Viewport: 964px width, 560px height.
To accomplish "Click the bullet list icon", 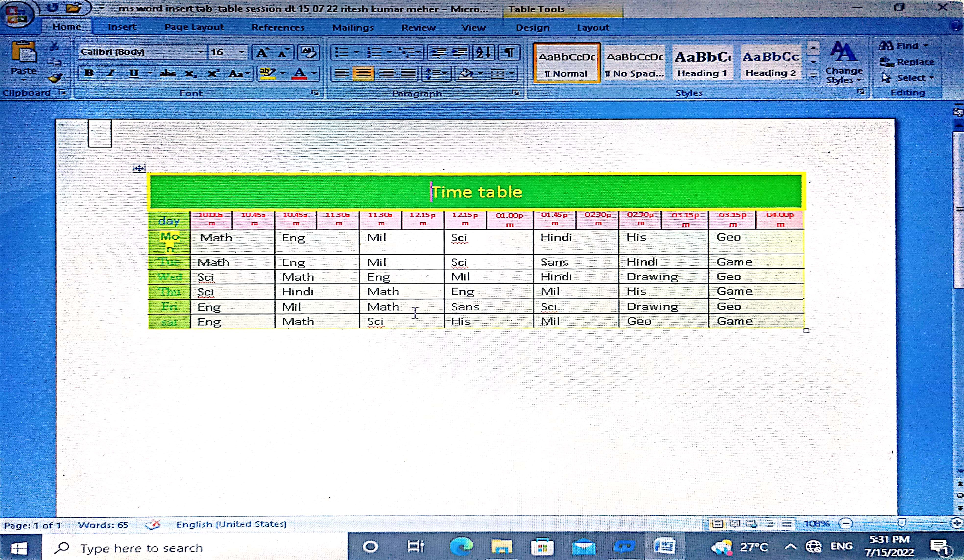I will pos(342,52).
